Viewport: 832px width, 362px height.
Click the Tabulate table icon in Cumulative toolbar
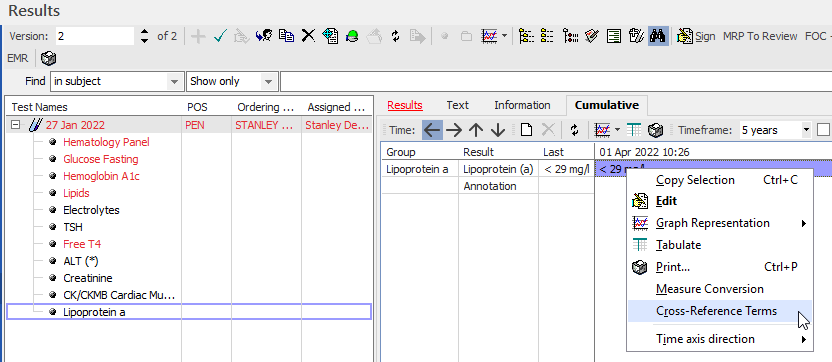pos(634,130)
